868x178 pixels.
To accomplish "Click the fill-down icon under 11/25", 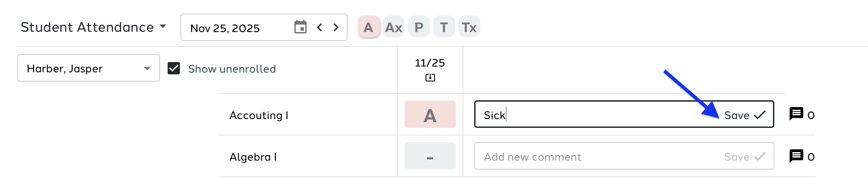I will [430, 78].
